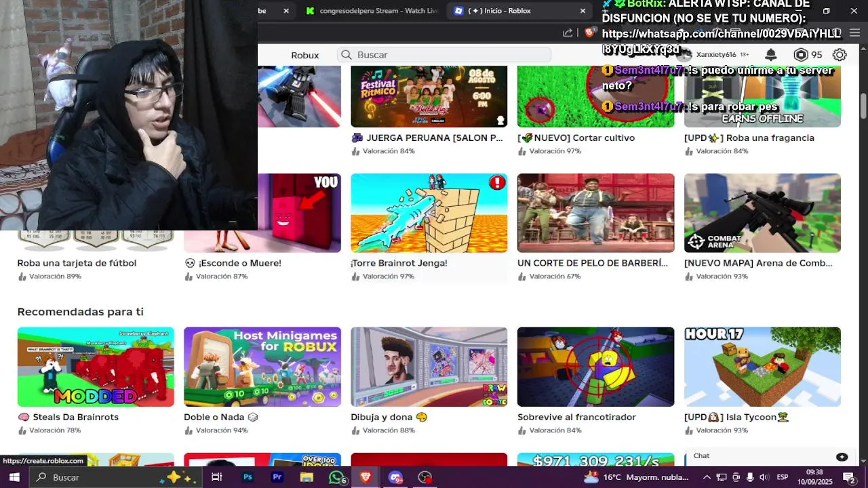Open [NUEVO] Cortar cultivo game title
This screenshot has height=488, width=868.
(x=577, y=138)
